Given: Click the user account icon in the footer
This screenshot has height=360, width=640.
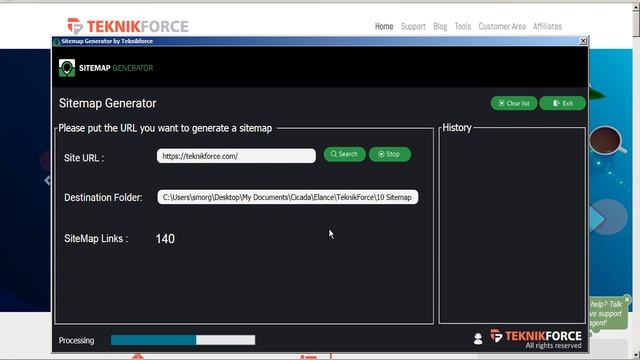Looking at the screenshot, I should pyautogui.click(x=478, y=338).
